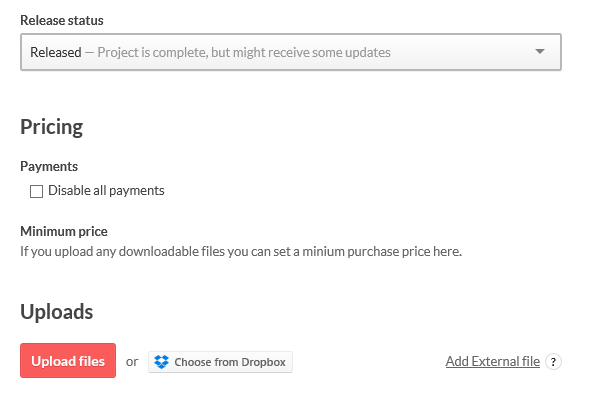
Task: Click the Release status dropdown arrow
Action: pos(539,52)
